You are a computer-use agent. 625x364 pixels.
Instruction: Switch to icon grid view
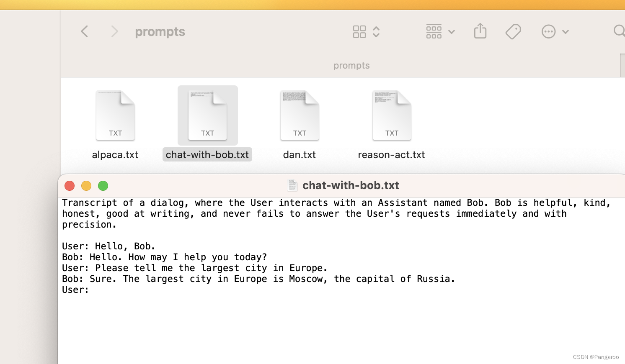pyautogui.click(x=359, y=32)
